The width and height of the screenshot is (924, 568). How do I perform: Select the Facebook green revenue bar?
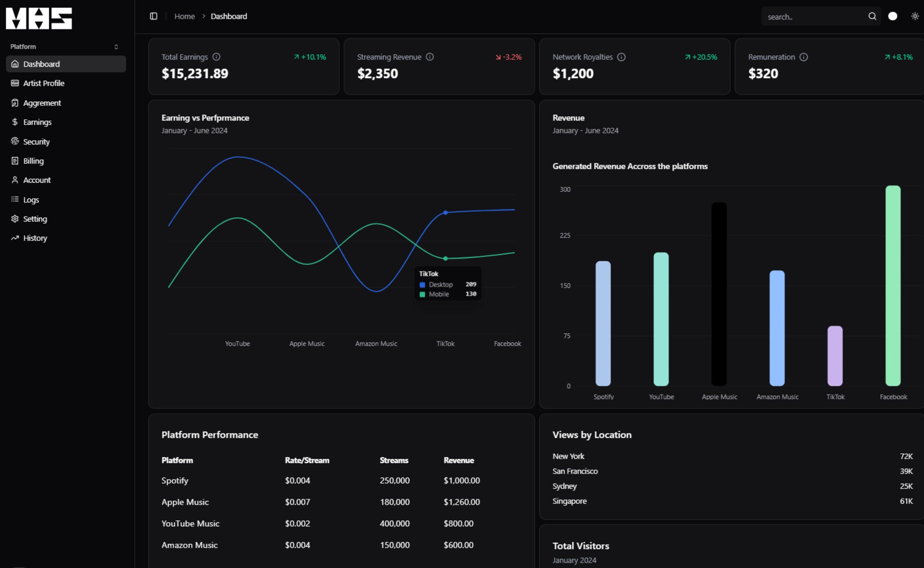tap(893, 286)
